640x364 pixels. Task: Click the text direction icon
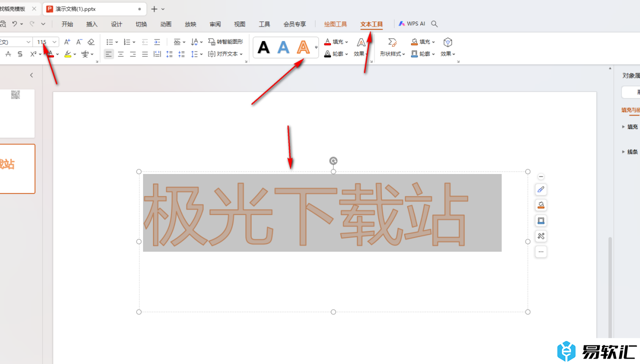(194, 42)
